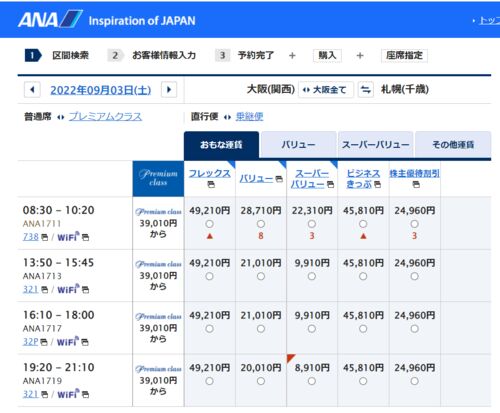Select バリュー 21,010円 for 13:50 flight
This screenshot has height=413, width=500.
tap(261, 276)
